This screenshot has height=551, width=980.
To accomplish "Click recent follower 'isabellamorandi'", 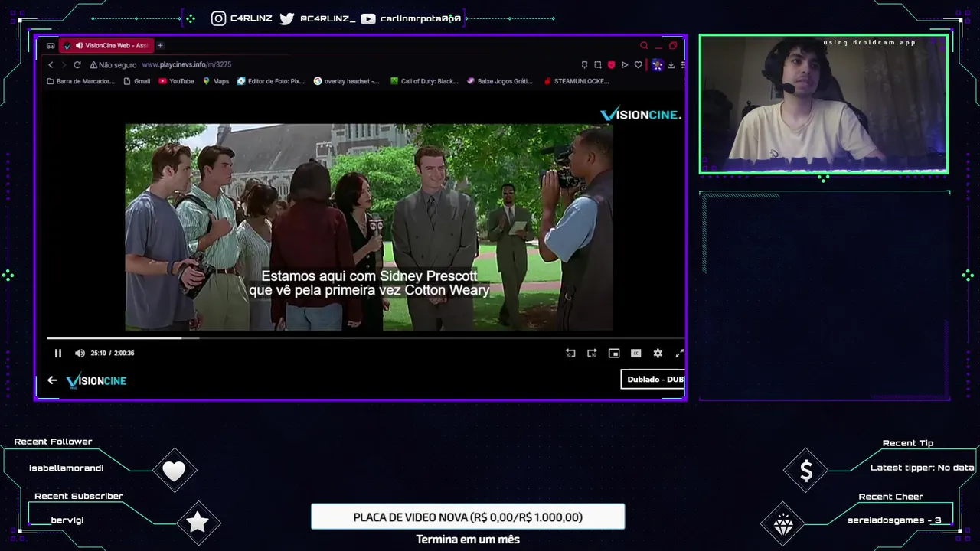I will [66, 468].
